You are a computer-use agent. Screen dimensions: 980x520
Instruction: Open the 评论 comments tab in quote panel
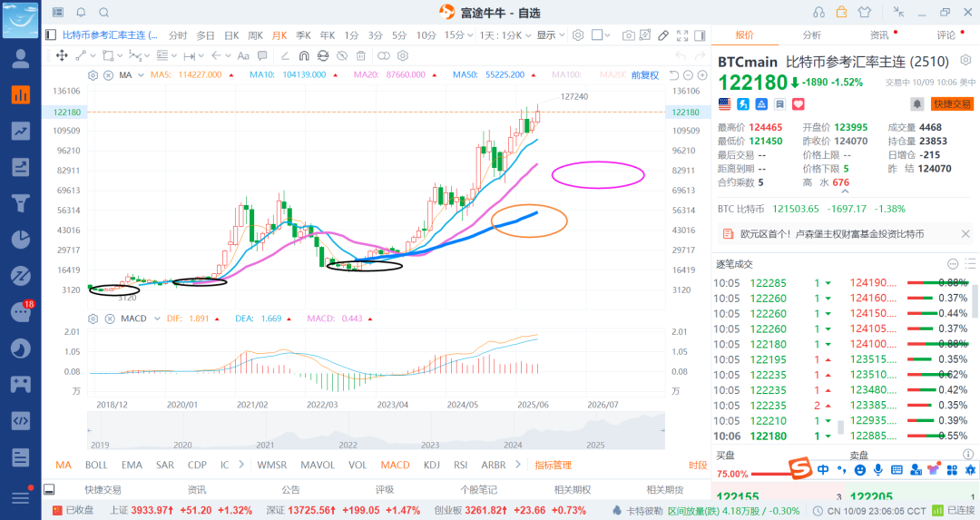click(946, 35)
